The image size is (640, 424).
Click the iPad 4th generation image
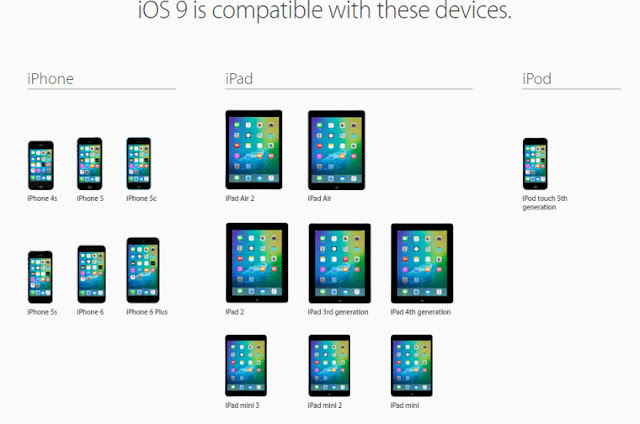pyautogui.click(x=422, y=263)
